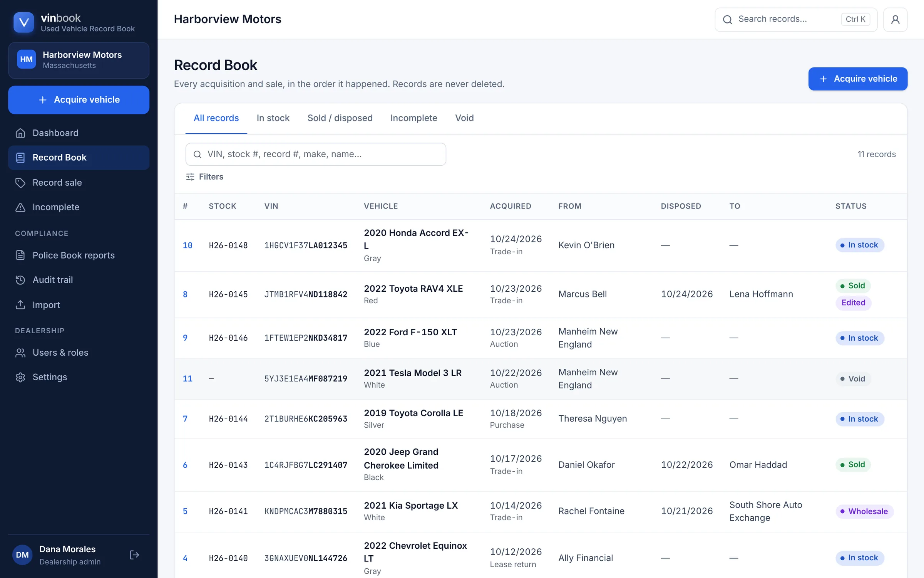Open the user profile icon top right
This screenshot has width=924, height=578.
[895, 20]
